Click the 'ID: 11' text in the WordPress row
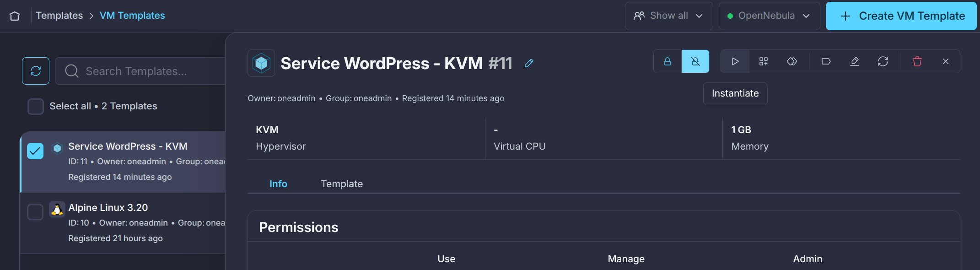 (78, 162)
